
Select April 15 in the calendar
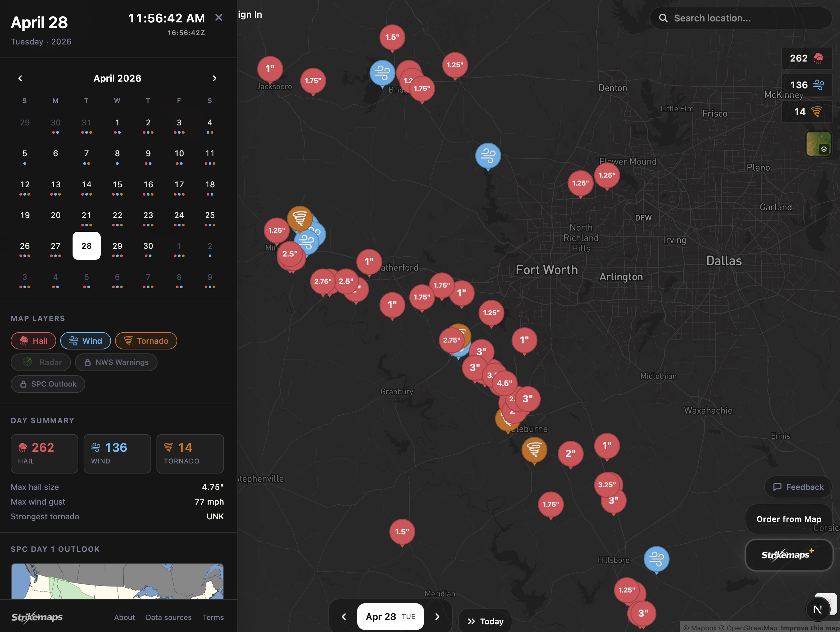[117, 185]
